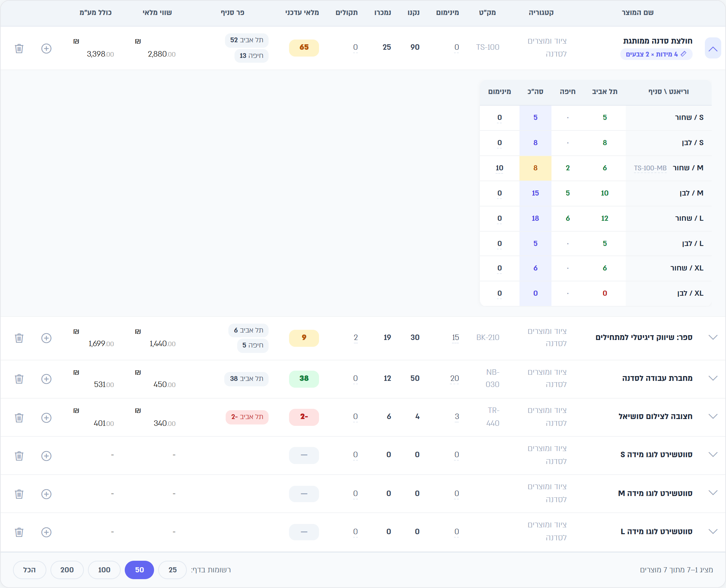
Task: Click the plus icon for חולצת סדנה ממותגת
Action: click(46, 48)
